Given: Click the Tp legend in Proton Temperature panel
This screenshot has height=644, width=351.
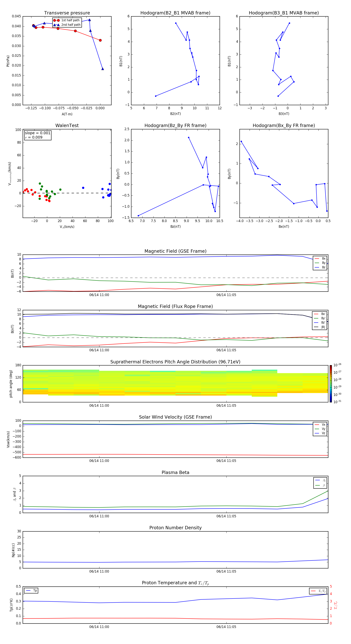Looking at the screenshot, I should (x=31, y=591).
